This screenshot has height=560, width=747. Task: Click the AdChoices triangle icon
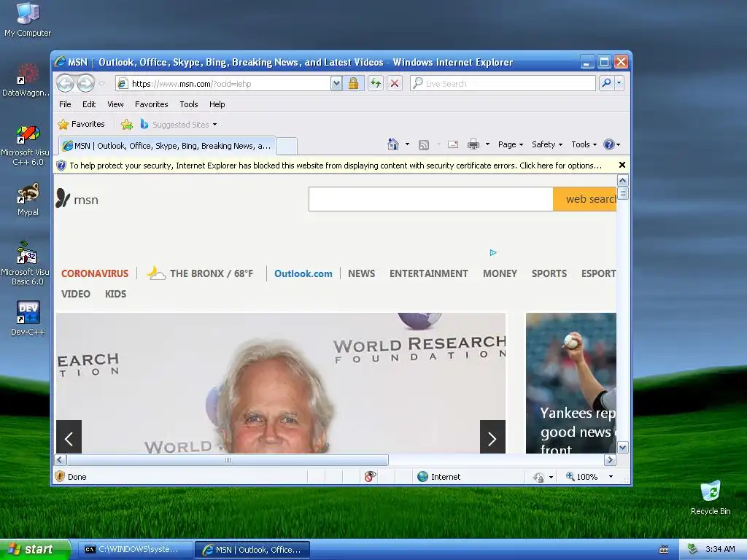493,252
